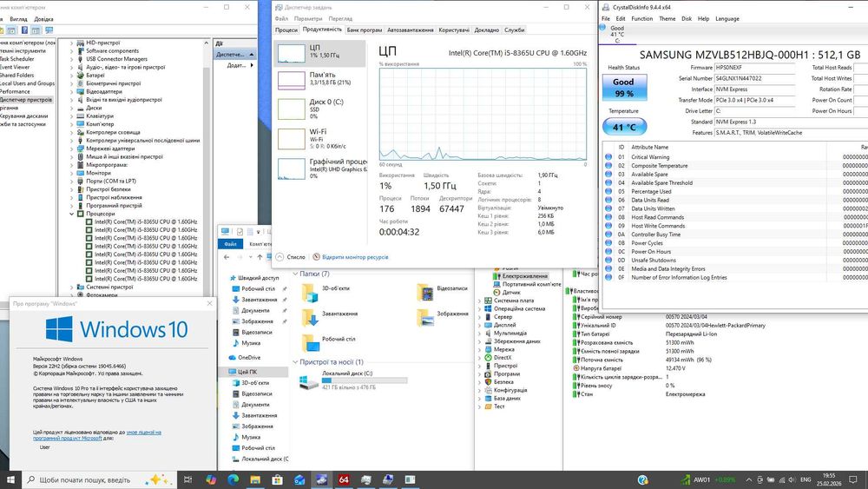Select Диспетчер пристроїв in left tree

click(x=26, y=100)
